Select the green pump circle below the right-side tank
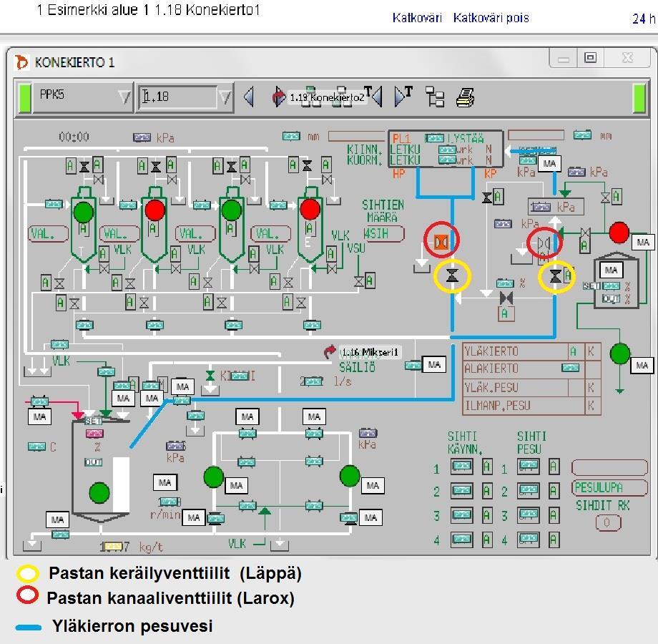 pos(620,353)
